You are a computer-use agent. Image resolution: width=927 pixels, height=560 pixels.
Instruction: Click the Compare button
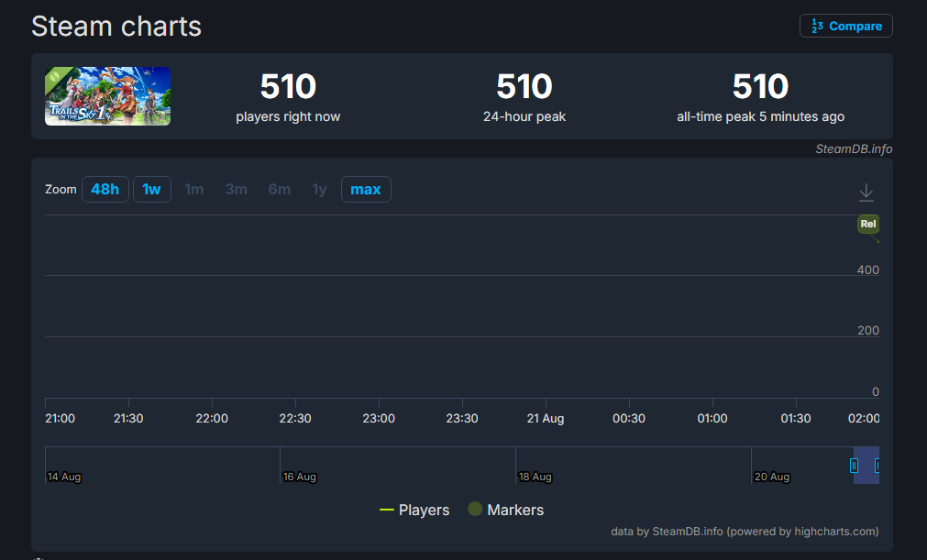(846, 26)
